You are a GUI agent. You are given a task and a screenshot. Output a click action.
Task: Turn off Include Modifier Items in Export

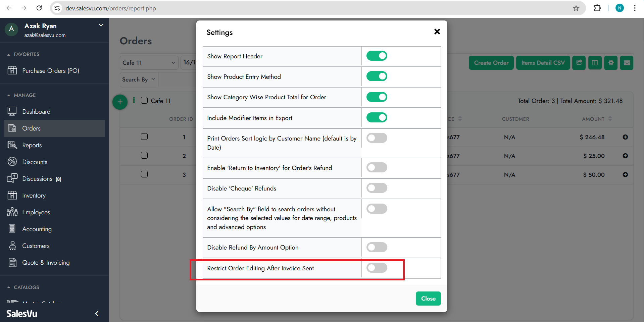[x=377, y=117]
